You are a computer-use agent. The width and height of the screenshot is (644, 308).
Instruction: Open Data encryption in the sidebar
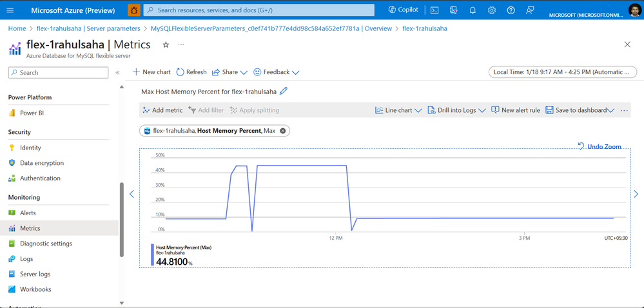(42, 163)
